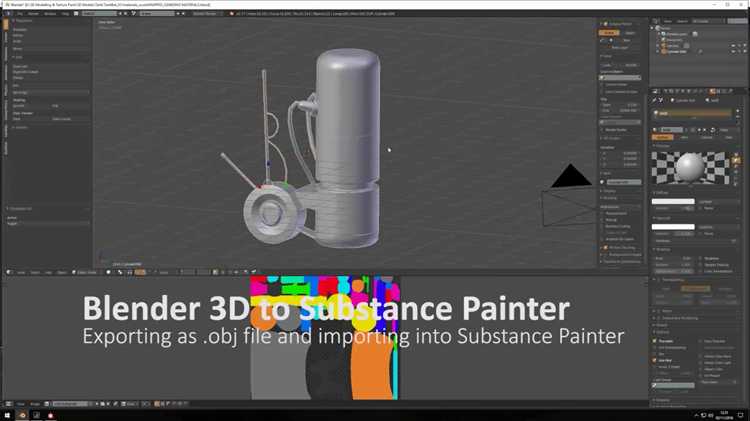Open the Object Mode dropdown
Screen dimensions: 750x421
(x=85, y=272)
